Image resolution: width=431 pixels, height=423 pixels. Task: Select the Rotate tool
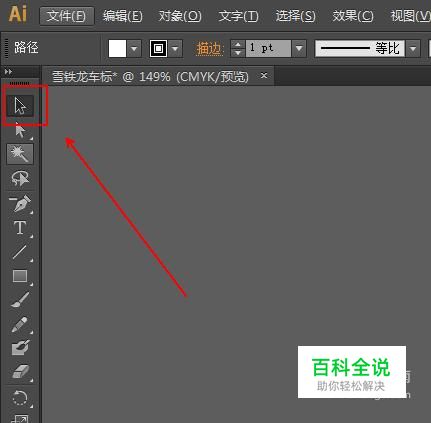pos(20,397)
